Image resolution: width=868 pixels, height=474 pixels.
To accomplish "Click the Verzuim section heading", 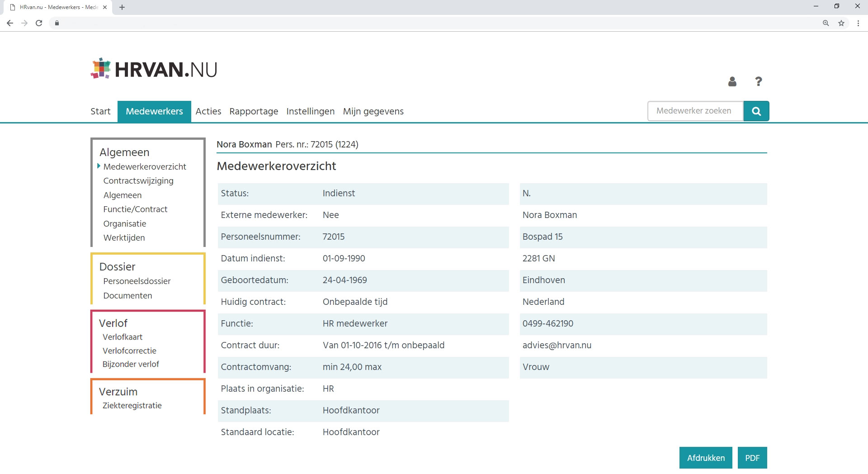I will (x=118, y=392).
